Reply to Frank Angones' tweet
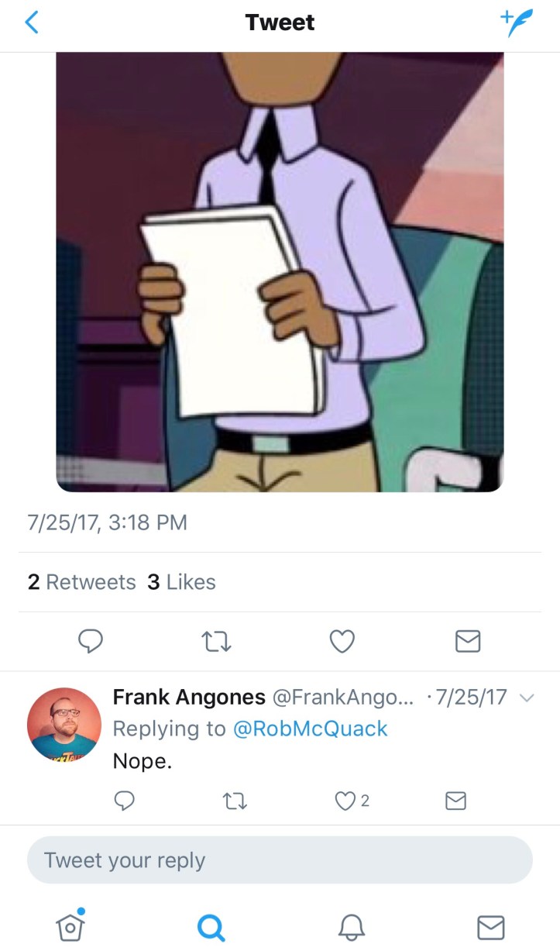The image size is (560, 951). (x=124, y=801)
